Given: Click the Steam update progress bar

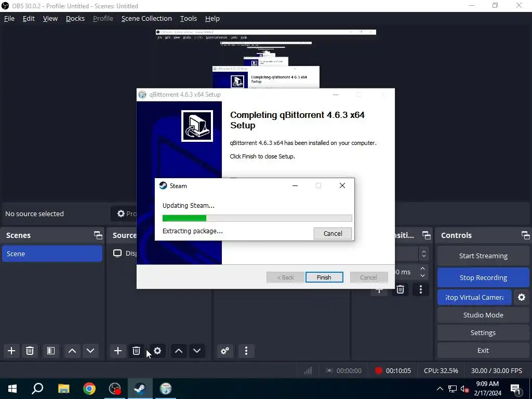Looking at the screenshot, I should 257,218.
